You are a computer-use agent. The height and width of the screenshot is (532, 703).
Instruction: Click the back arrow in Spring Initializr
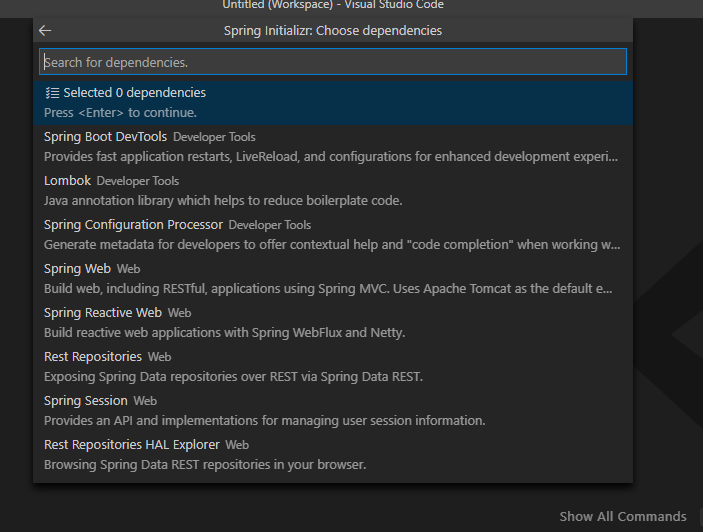pyautogui.click(x=45, y=30)
